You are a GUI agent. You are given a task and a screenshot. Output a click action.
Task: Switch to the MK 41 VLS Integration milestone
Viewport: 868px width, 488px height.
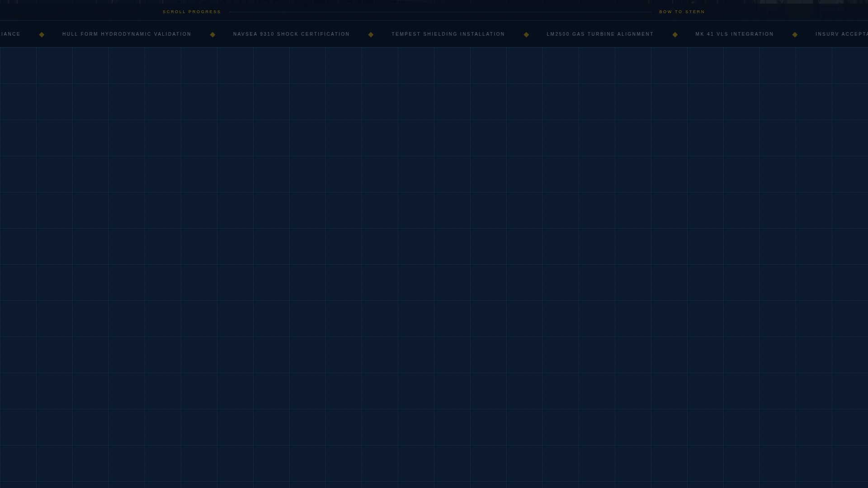pos(734,34)
